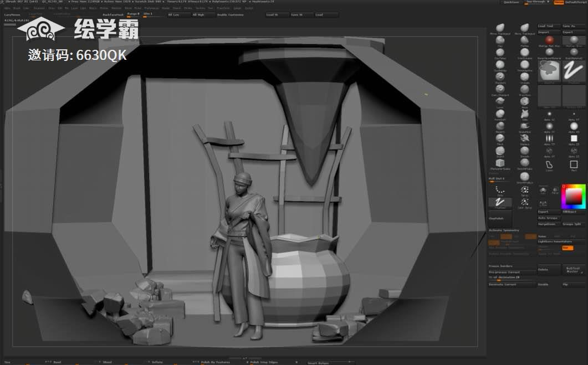Click the Groups Split button
The height and width of the screenshot is (365, 588).
[x=574, y=224]
